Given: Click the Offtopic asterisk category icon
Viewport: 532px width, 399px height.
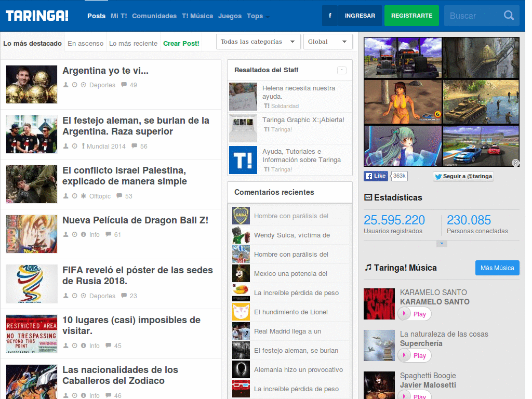Looking at the screenshot, I should click(x=84, y=196).
